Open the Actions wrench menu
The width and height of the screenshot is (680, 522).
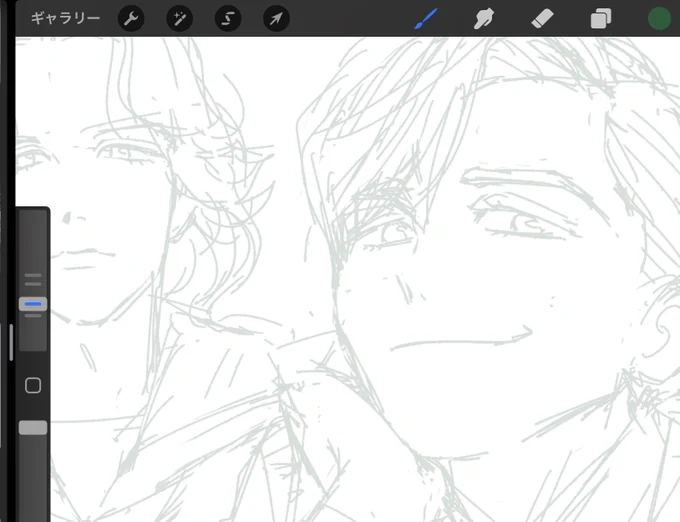[x=131, y=19]
